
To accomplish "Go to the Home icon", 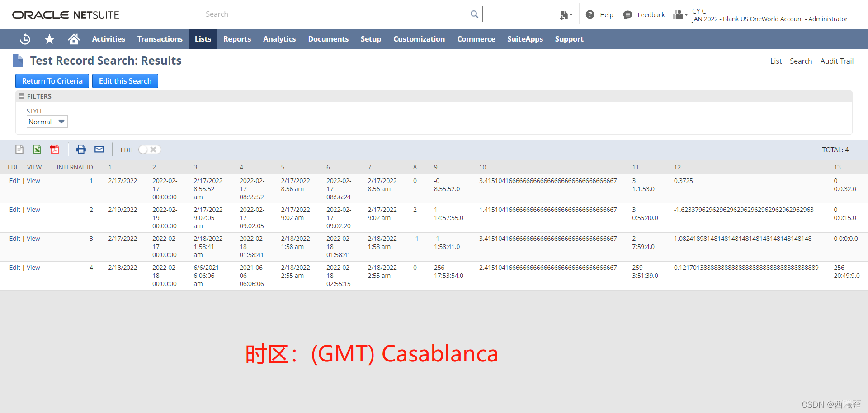I will click(74, 39).
